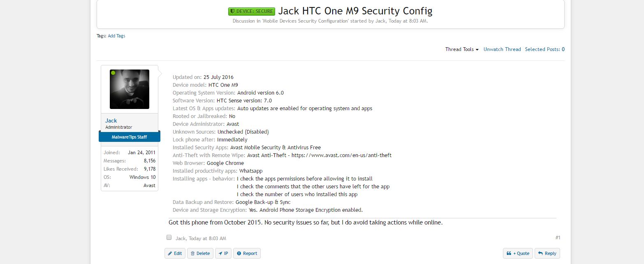
Task: Open the Thread Tools dropdown
Action: tap(462, 49)
